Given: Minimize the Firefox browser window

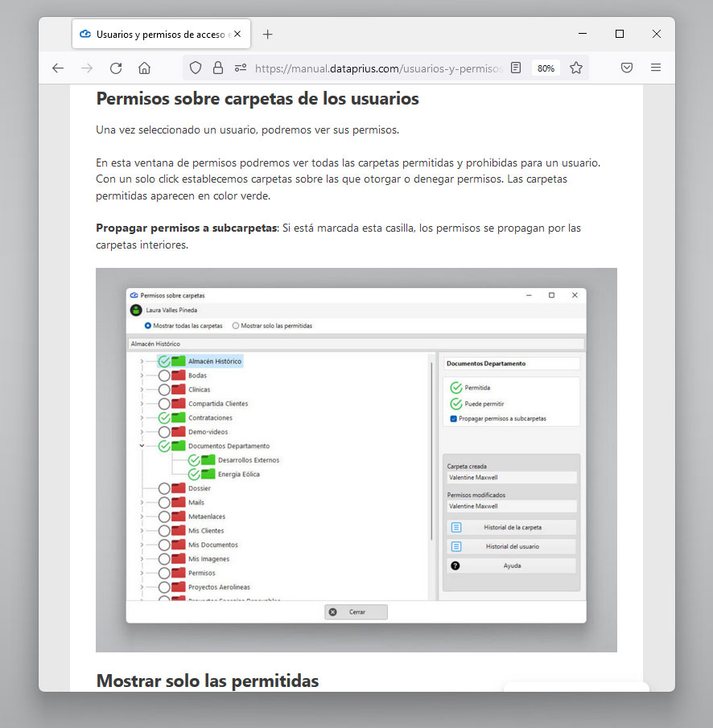Looking at the screenshot, I should point(583,34).
